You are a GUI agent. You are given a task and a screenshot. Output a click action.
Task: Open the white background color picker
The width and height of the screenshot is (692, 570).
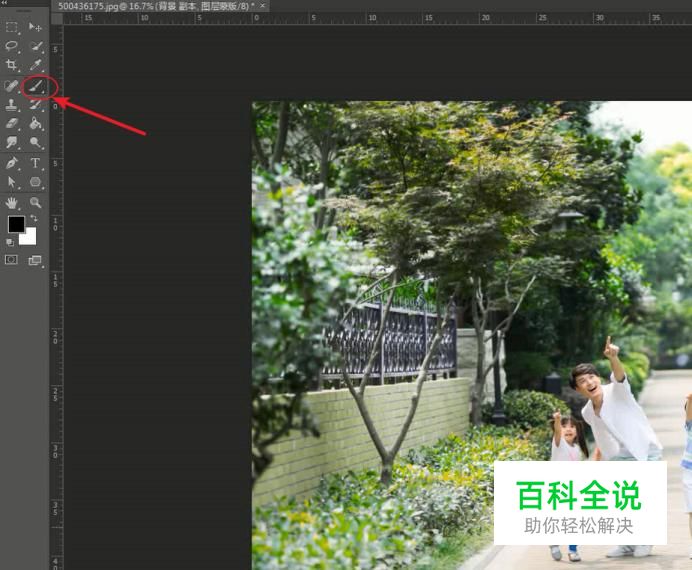pos(30,239)
